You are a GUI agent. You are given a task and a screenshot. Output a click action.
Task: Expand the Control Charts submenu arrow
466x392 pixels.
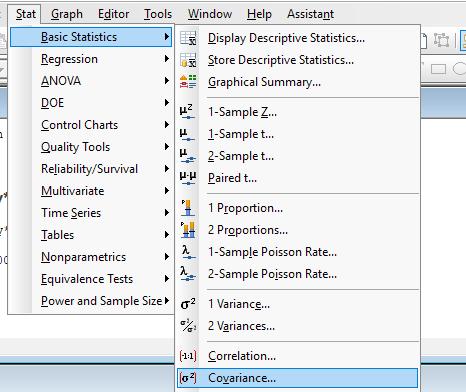(167, 125)
